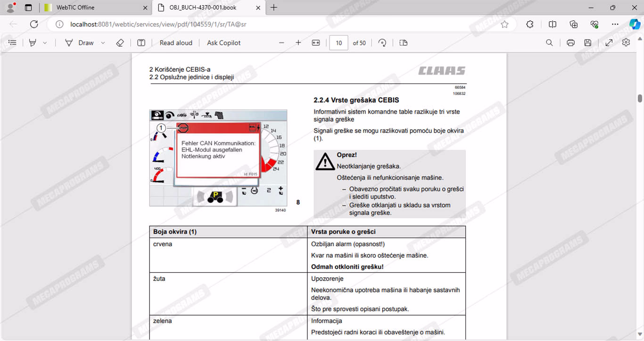Click the Ask Copilot button
This screenshot has height=341, width=644.
(x=223, y=42)
